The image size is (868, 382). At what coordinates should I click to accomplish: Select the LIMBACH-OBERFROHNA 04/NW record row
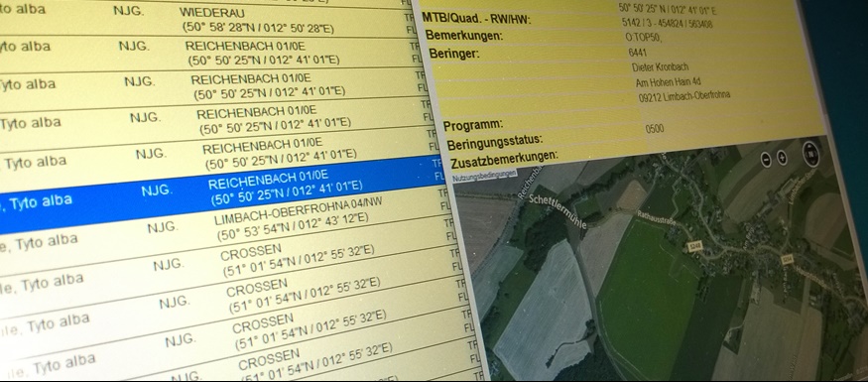(227, 227)
